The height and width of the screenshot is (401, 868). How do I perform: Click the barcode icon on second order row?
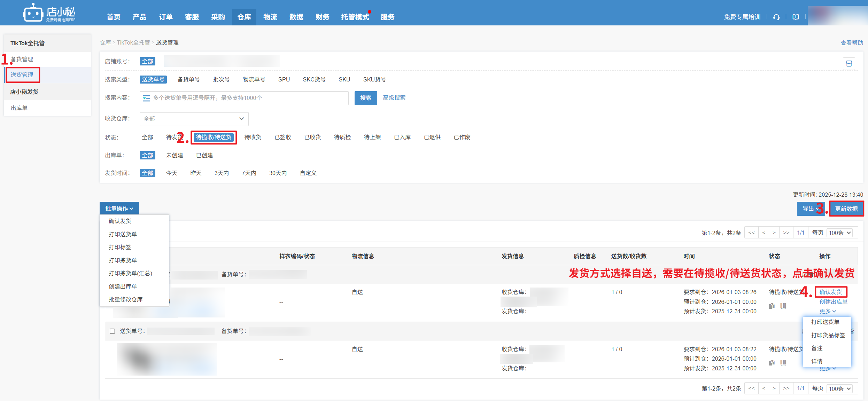click(x=784, y=362)
